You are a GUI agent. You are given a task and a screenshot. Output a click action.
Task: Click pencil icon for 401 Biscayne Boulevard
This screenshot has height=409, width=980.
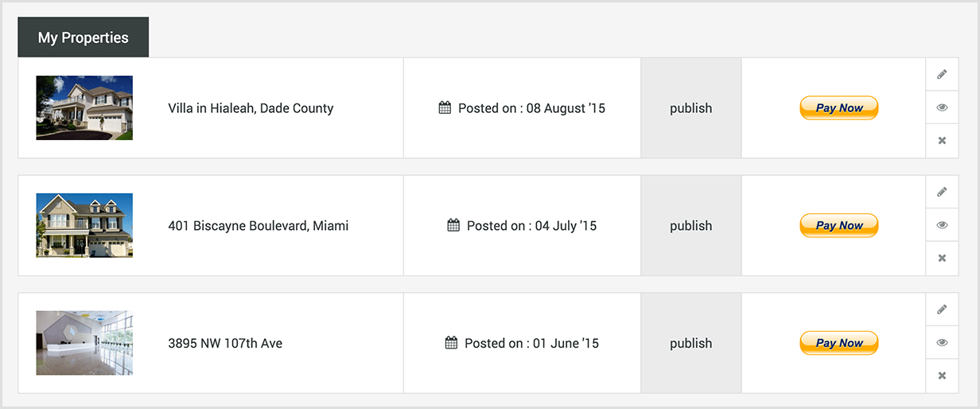point(942,192)
